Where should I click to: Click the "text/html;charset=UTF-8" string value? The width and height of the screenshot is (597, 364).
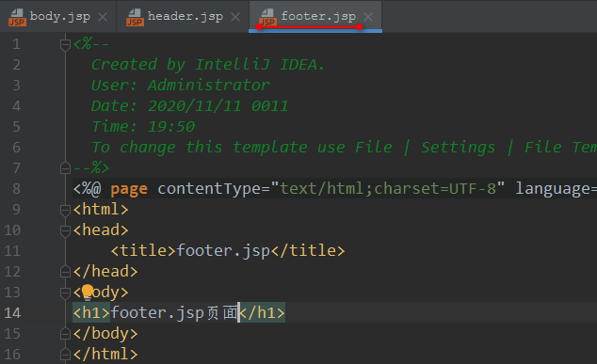[388, 189]
